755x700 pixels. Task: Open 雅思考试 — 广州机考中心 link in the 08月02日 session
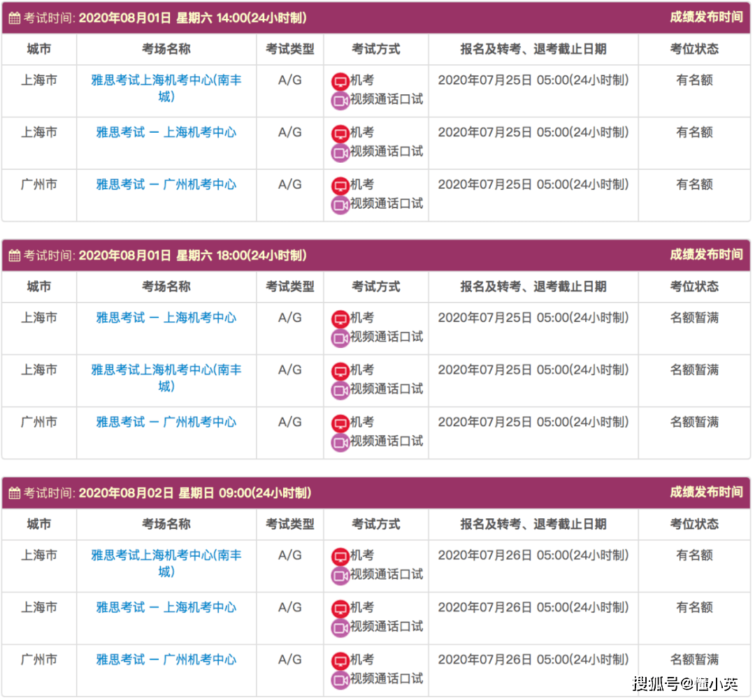166,660
